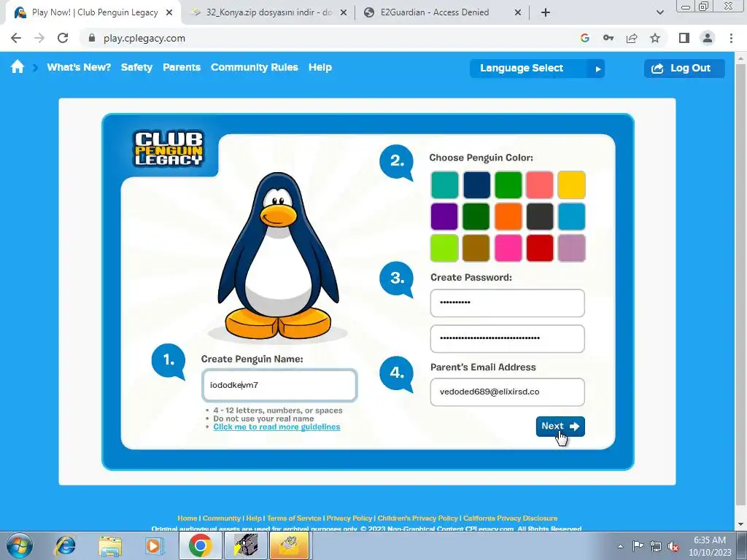Image resolution: width=747 pixels, height=560 pixels.
Task: Click the browser forward arrow
Action: (x=39, y=38)
